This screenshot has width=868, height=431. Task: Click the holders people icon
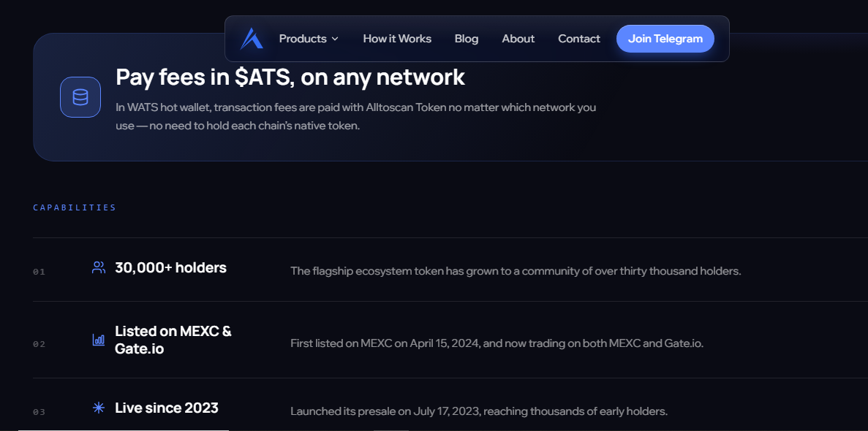pos(99,268)
